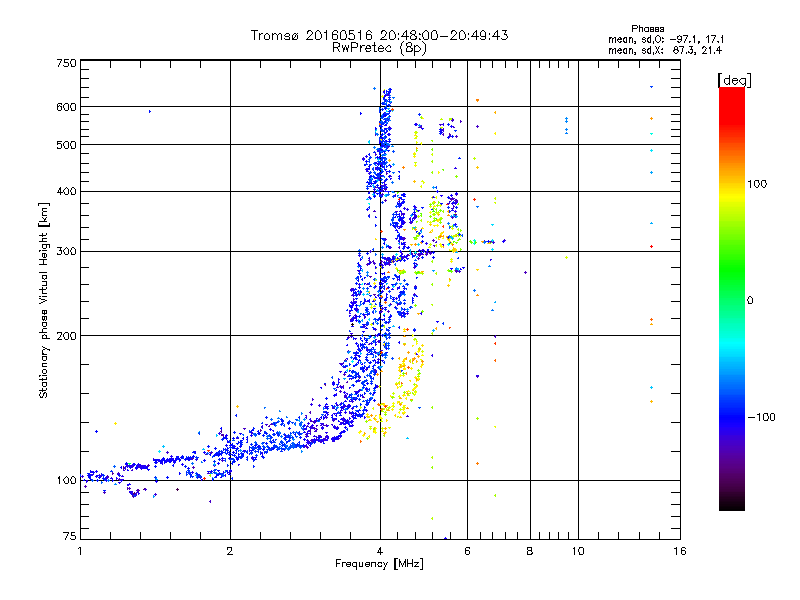Click the colorbar tick label '-100'
Screen dimensions: 800x600
(761, 417)
